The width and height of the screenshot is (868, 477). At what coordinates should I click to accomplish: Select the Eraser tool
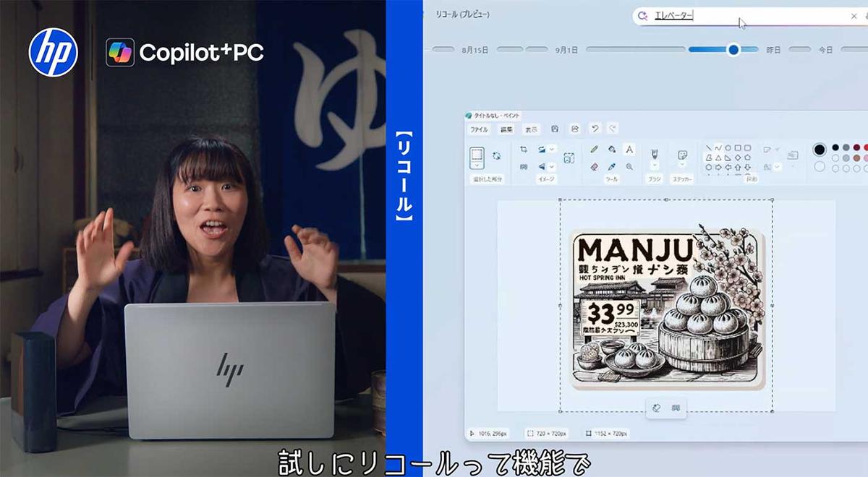[594, 167]
